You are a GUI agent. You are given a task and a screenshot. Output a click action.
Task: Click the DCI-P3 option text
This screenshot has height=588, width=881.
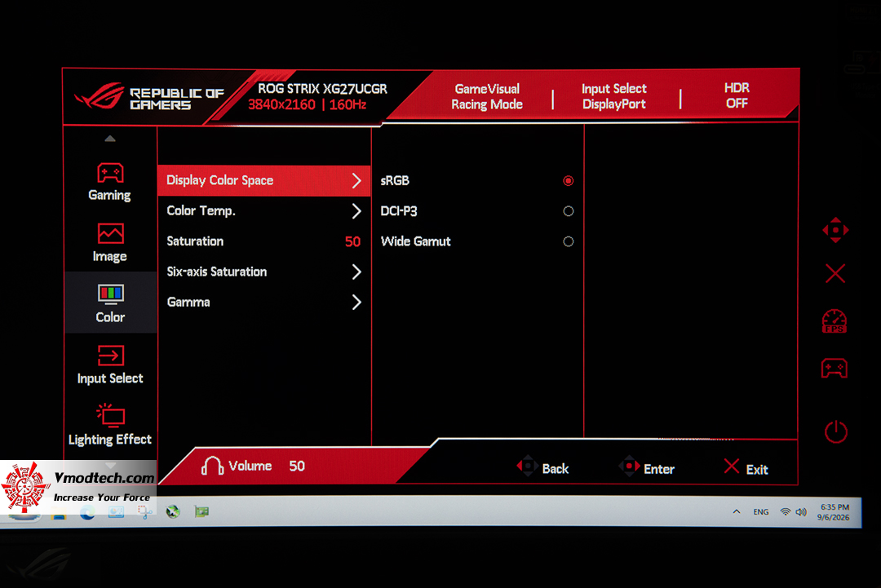pos(399,211)
